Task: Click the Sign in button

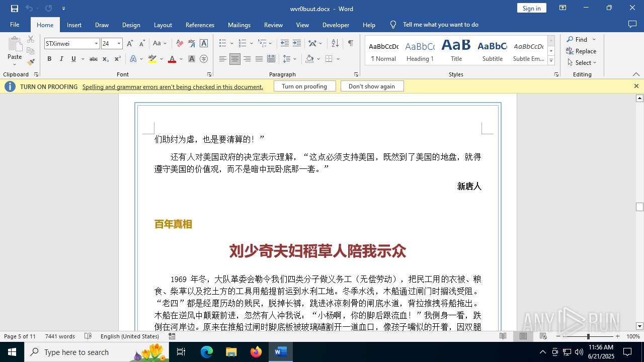Action: (531, 8)
